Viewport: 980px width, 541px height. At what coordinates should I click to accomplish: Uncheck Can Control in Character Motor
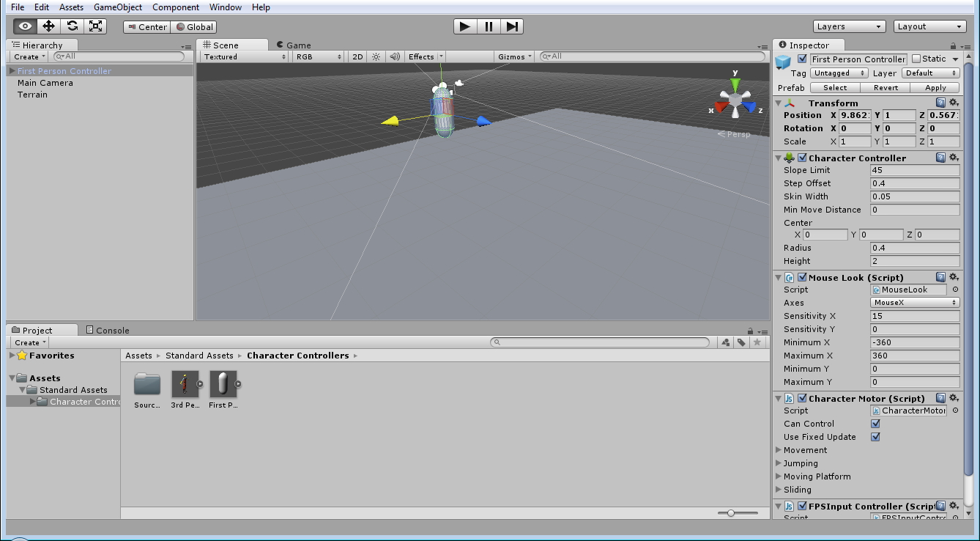(875, 424)
